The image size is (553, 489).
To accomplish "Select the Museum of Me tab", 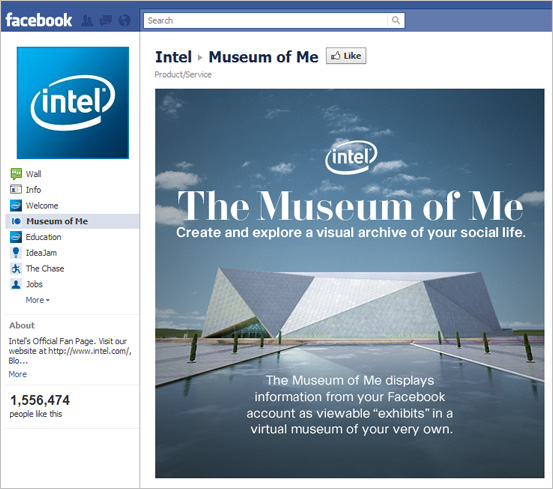I will [73, 221].
